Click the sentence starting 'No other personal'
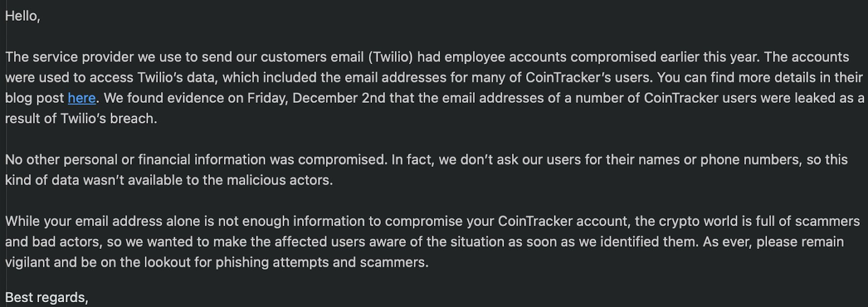 pos(195,160)
